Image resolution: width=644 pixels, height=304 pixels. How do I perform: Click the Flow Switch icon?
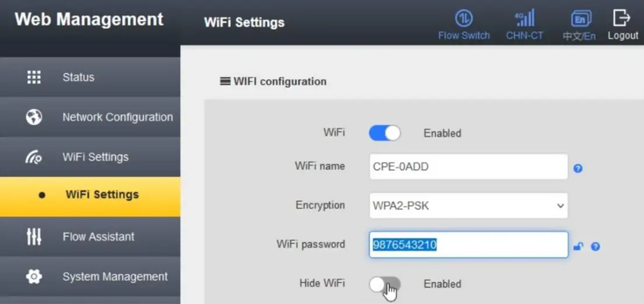click(x=464, y=19)
